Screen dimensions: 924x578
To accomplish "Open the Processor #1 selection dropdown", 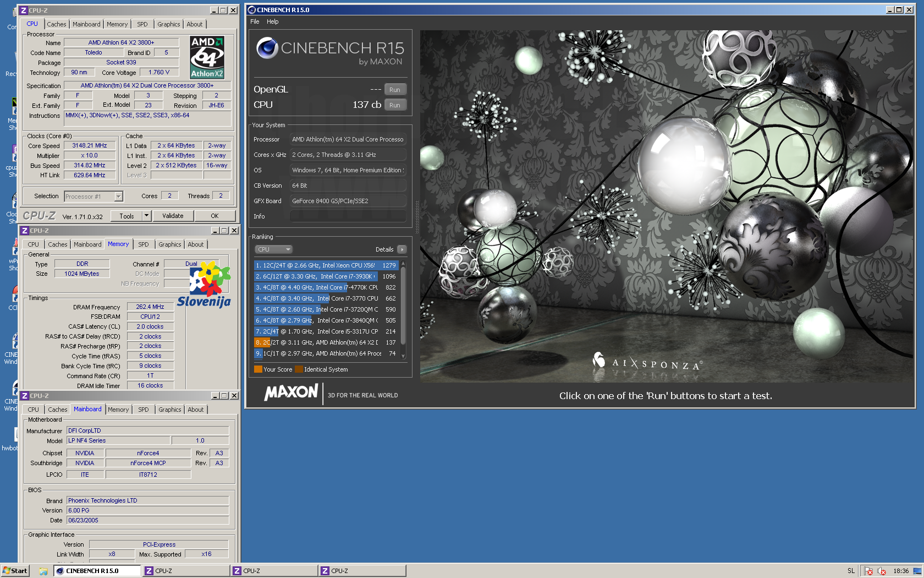I will click(94, 197).
